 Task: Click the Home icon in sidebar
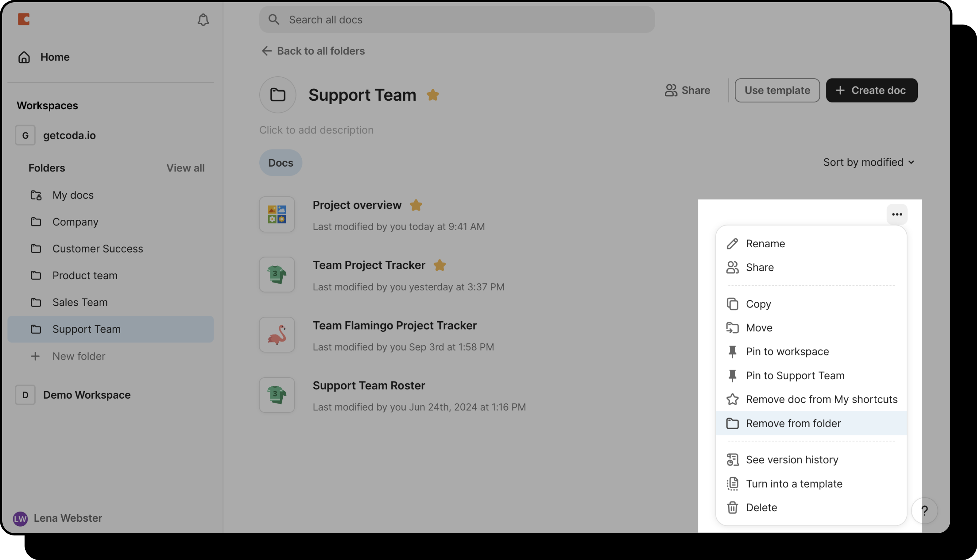tap(24, 57)
